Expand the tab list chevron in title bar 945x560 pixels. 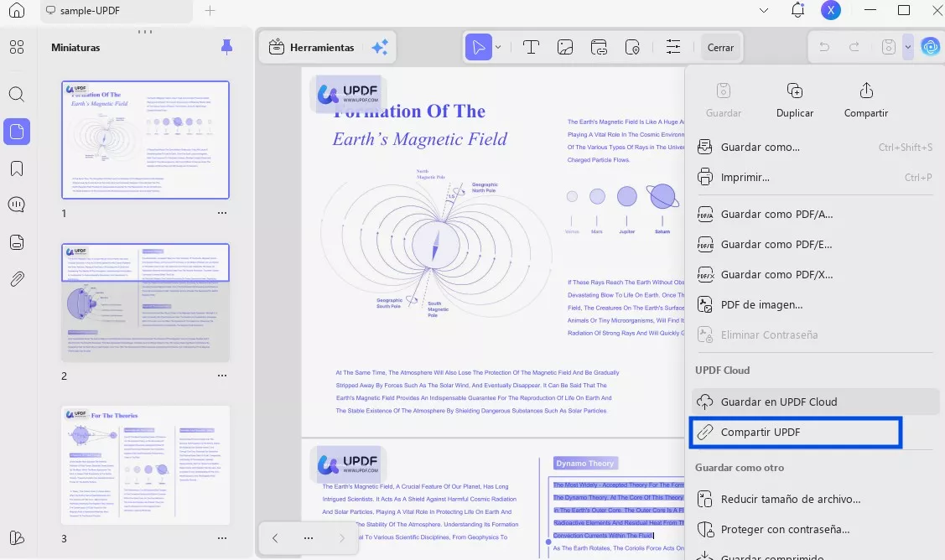764,10
